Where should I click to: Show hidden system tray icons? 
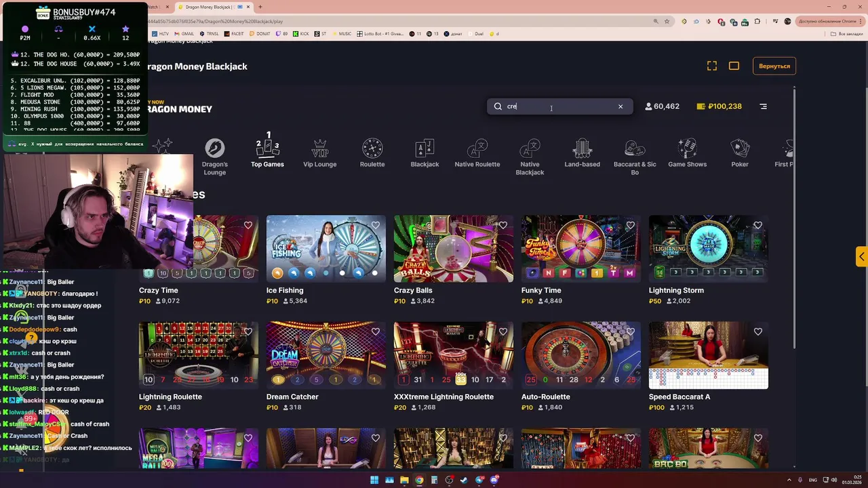click(x=789, y=480)
